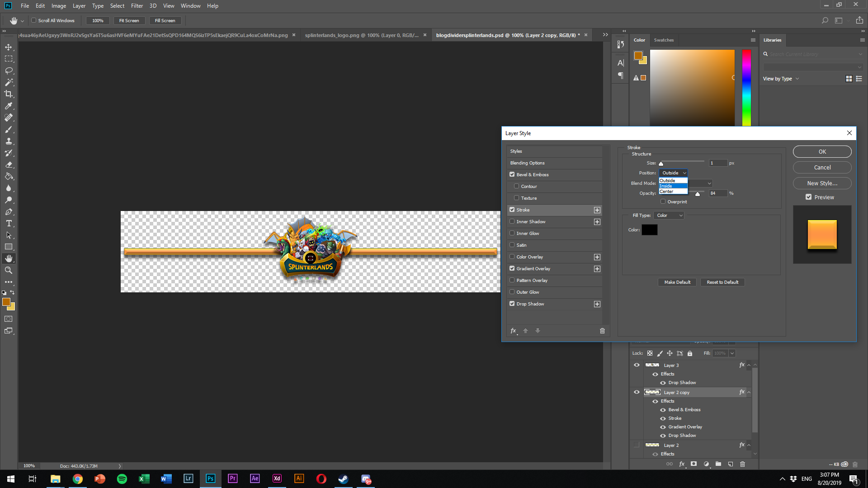Uncheck the Bevel & Emboss checkbox
Image resolution: width=868 pixels, height=488 pixels.
pos(512,174)
